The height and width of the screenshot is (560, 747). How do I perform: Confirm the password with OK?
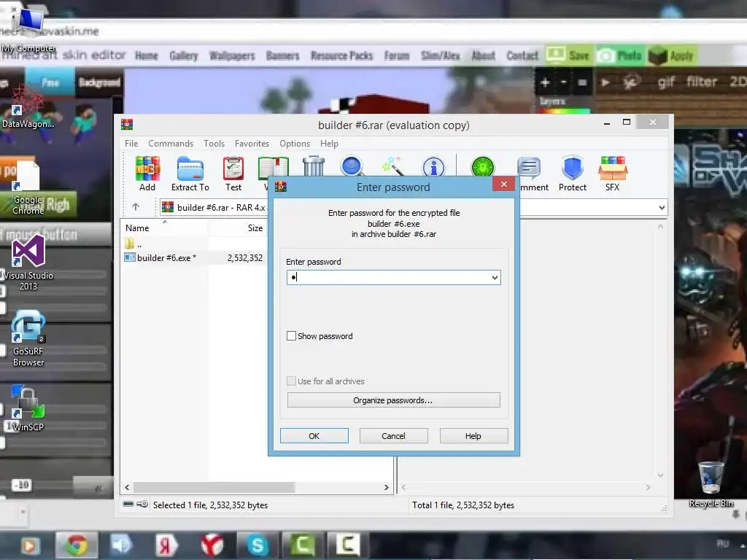(314, 436)
